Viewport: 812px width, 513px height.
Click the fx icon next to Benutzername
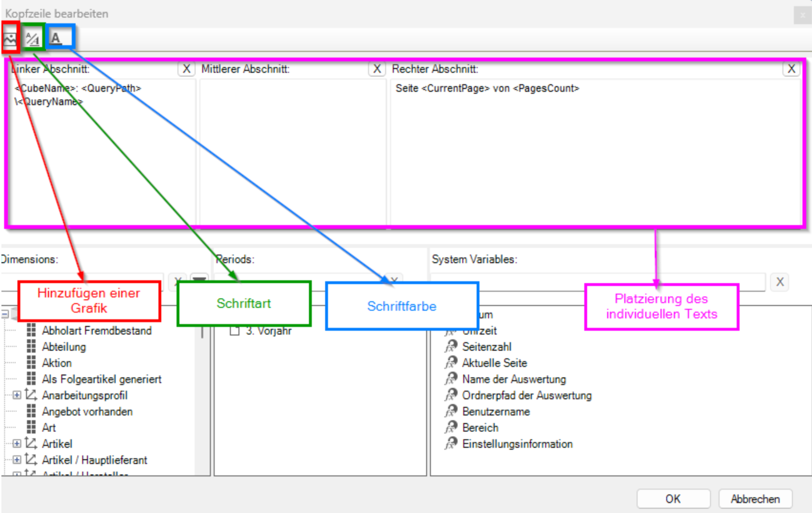(451, 412)
